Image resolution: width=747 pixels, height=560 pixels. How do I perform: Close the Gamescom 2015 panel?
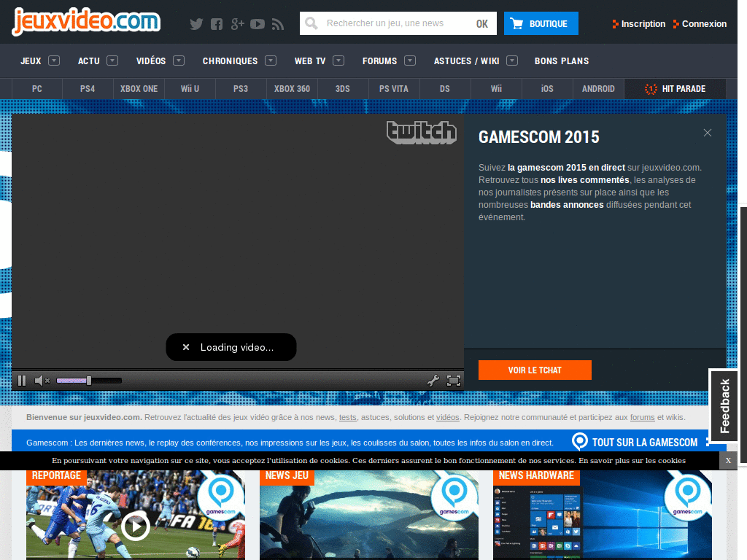[708, 133]
